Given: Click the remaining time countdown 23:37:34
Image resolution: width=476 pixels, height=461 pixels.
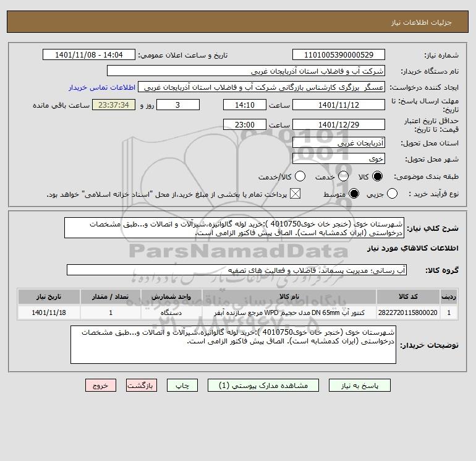Looking at the screenshot, I should (x=114, y=105).
